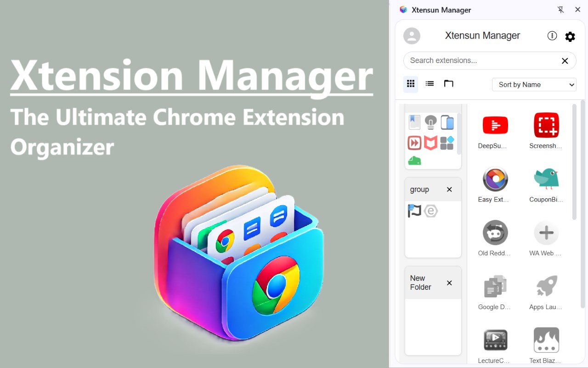
Task: Unpin the Xtensun Manager panel
Action: 560,10
